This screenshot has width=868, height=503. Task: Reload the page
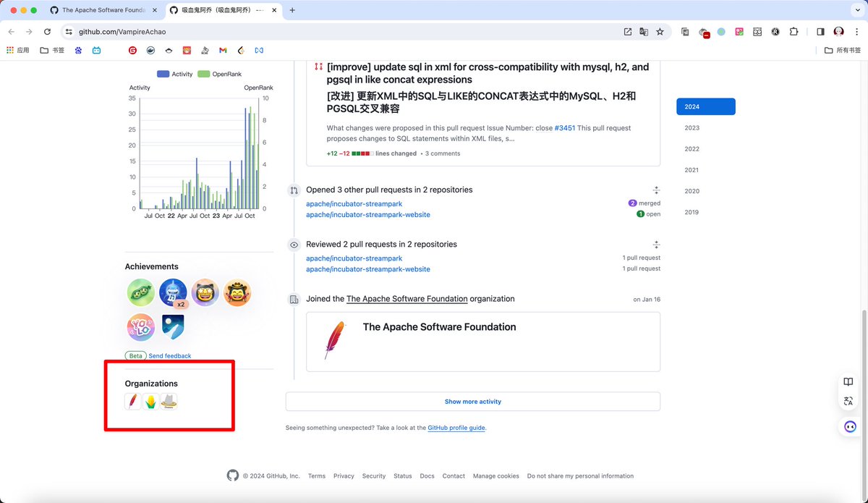point(48,32)
